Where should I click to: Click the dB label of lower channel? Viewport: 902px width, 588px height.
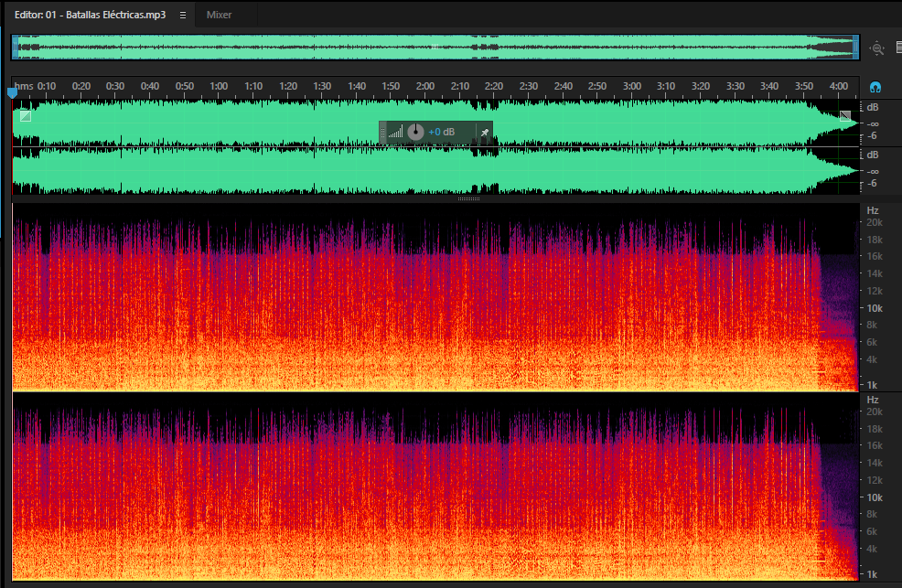pyautogui.click(x=873, y=155)
